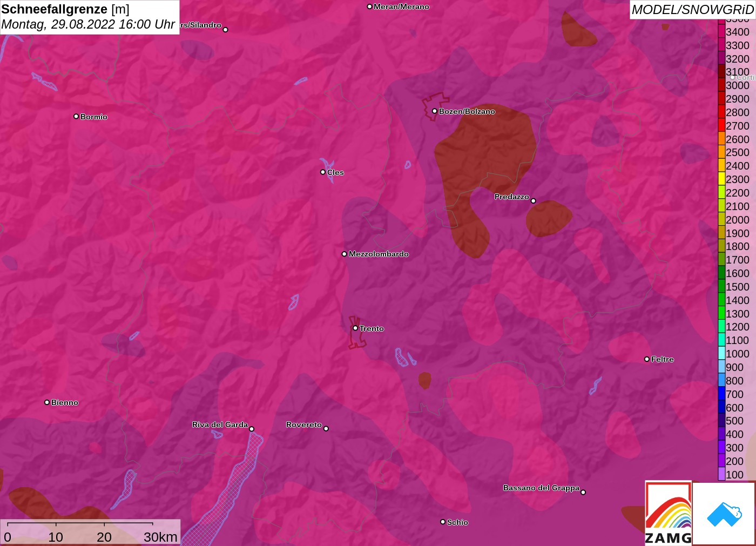Click the Feltre town label
Screen dimensions: 756x546
(x=663, y=359)
